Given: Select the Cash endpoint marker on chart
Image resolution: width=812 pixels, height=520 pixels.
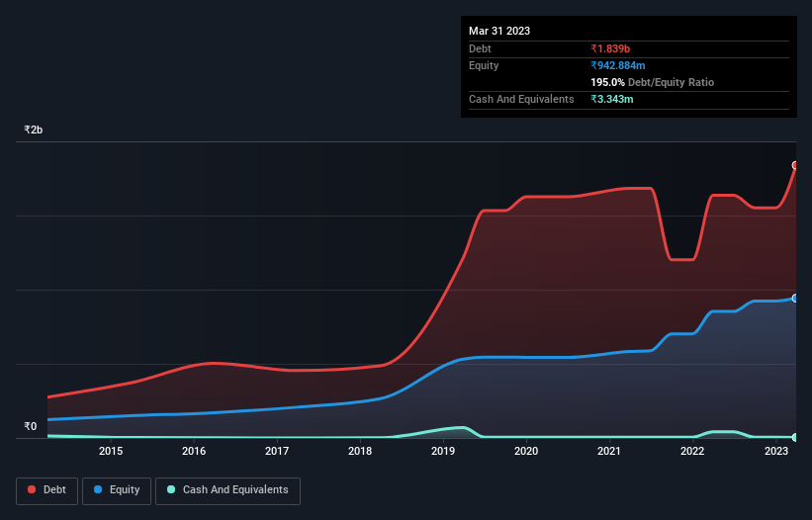Looking at the screenshot, I should pos(795,437).
